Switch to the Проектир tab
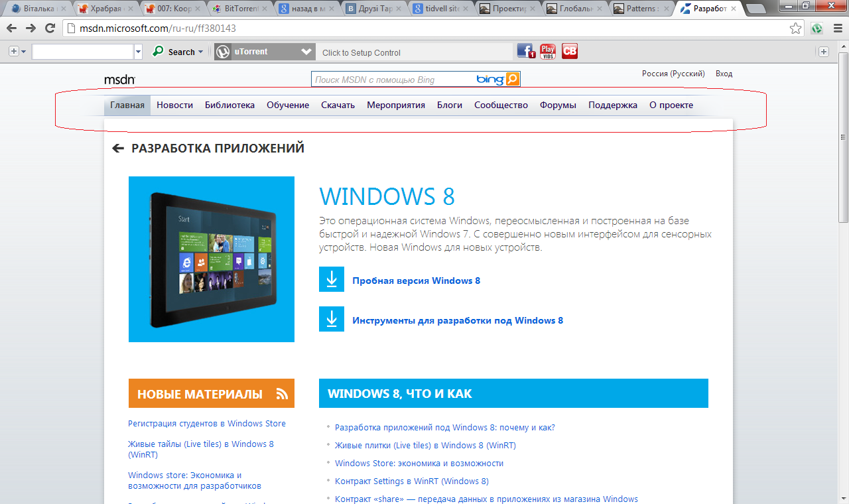Image resolution: width=849 pixels, height=504 pixels. [506, 9]
